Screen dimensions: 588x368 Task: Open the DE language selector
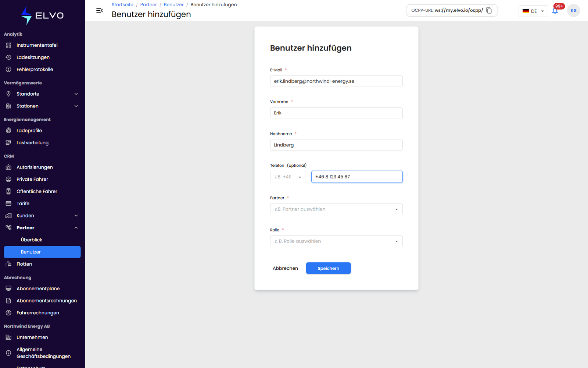coord(533,11)
